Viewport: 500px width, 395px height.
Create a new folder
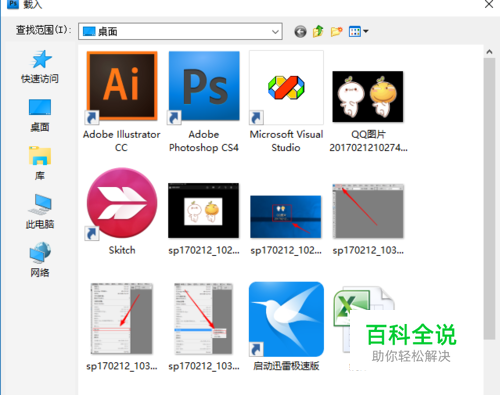point(336,32)
